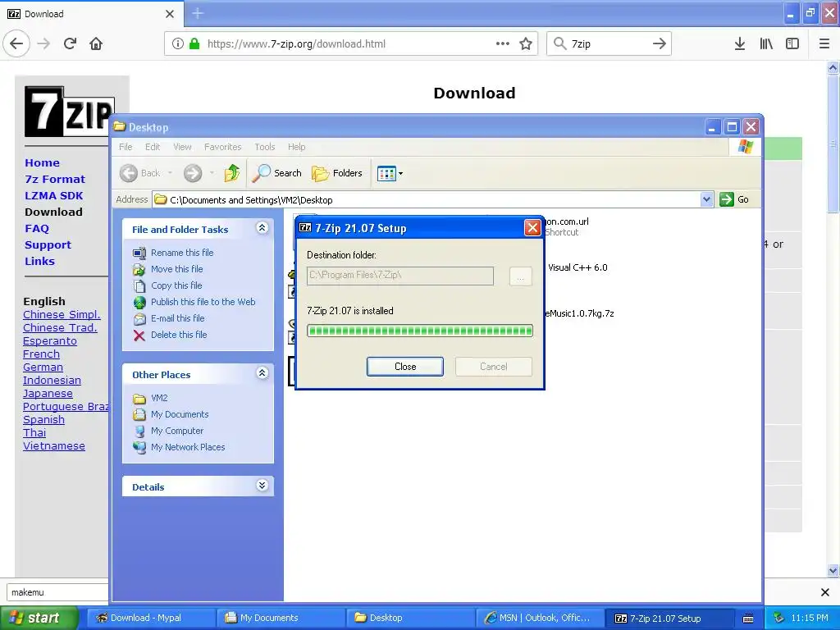The width and height of the screenshot is (840, 630).
Task: Open the page actions three-dot menu
Action: coord(503,43)
